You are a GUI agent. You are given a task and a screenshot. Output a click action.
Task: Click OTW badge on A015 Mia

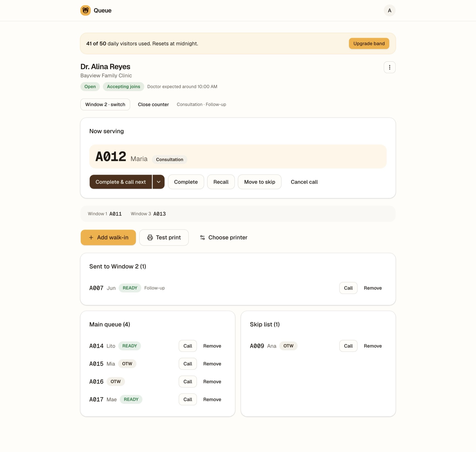coord(127,364)
